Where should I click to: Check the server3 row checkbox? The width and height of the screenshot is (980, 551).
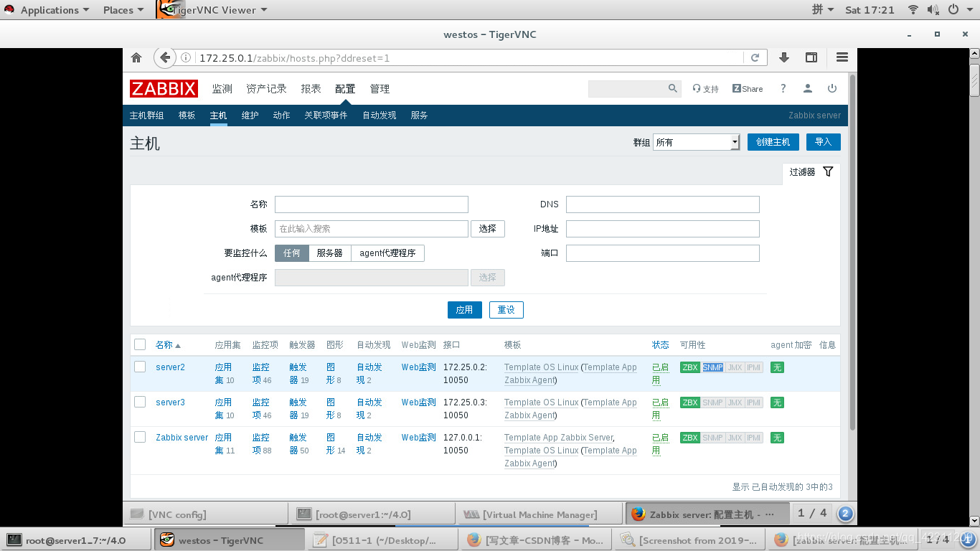pos(140,402)
